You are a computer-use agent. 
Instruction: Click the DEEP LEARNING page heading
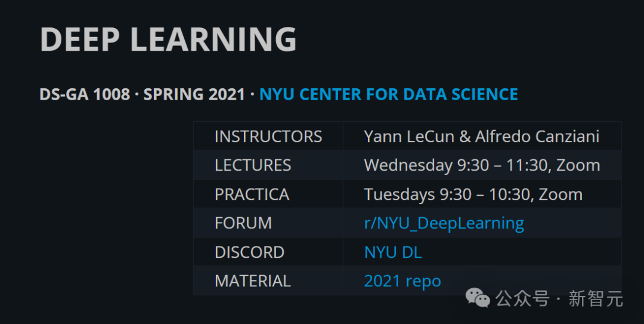tap(168, 39)
